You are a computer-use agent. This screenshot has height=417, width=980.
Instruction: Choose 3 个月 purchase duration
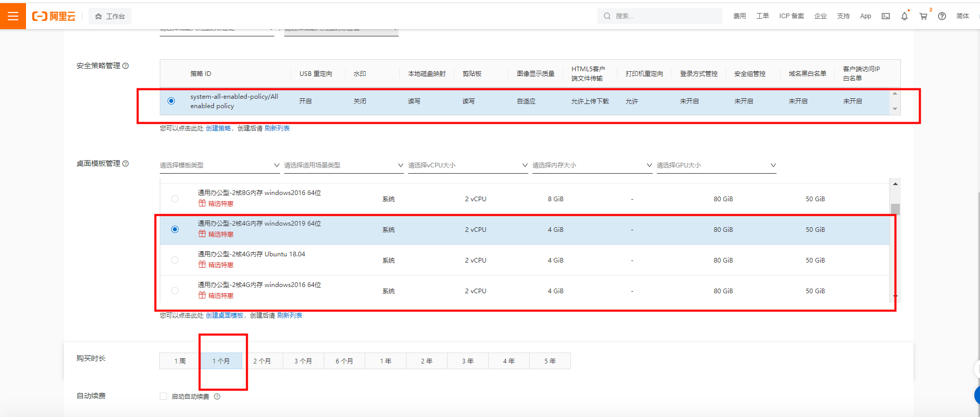[303, 361]
